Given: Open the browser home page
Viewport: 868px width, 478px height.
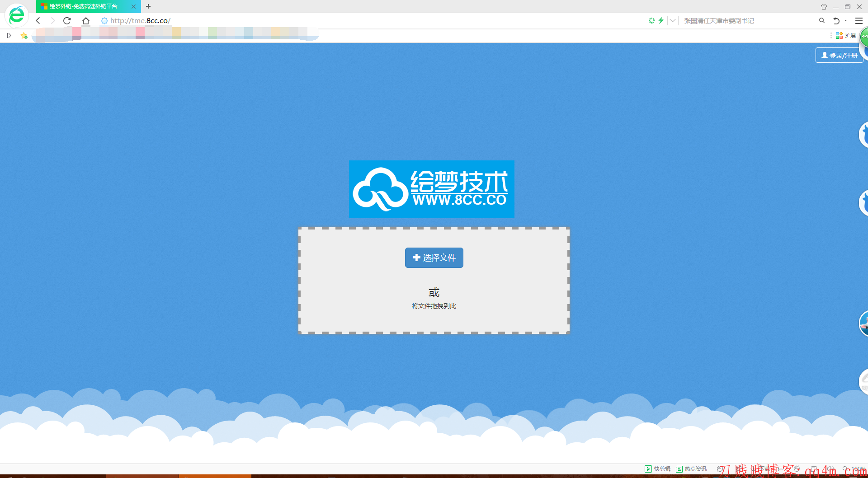Looking at the screenshot, I should [x=86, y=21].
